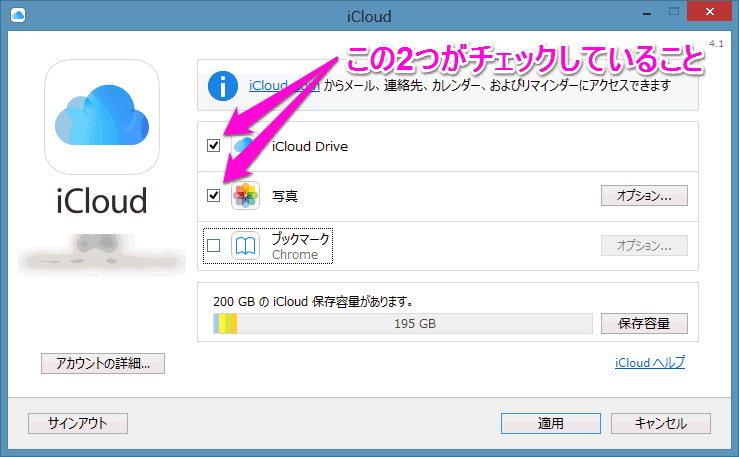Enable the ブックマーク checkbox

click(x=213, y=246)
